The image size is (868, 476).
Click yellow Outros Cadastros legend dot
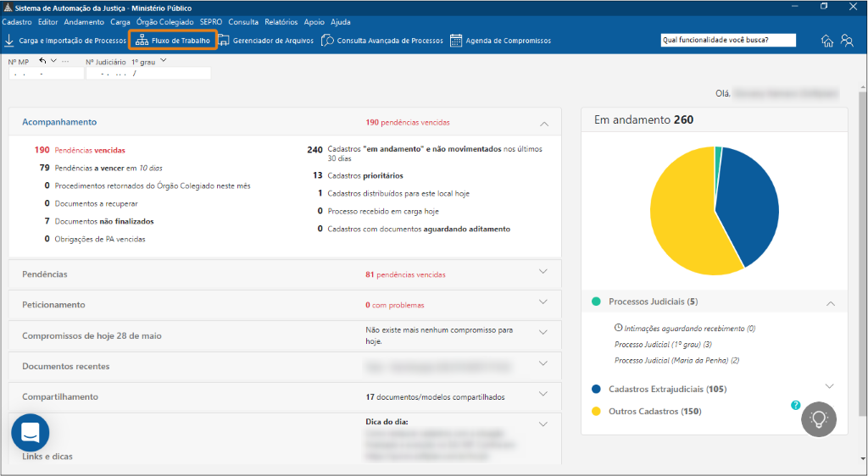pos(596,412)
